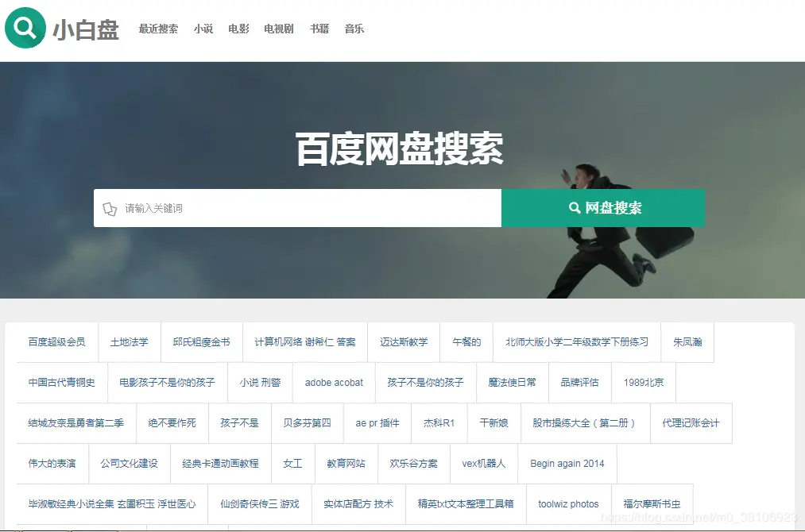Select the 实体店配方 技术 tag
805x532 pixels.
coord(358,504)
